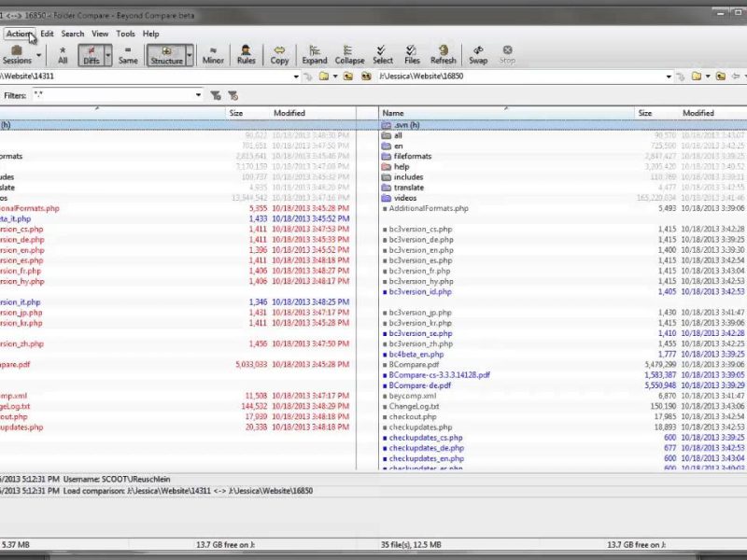The image size is (747, 560).
Task: Click the Filters text field
Action: [113, 95]
